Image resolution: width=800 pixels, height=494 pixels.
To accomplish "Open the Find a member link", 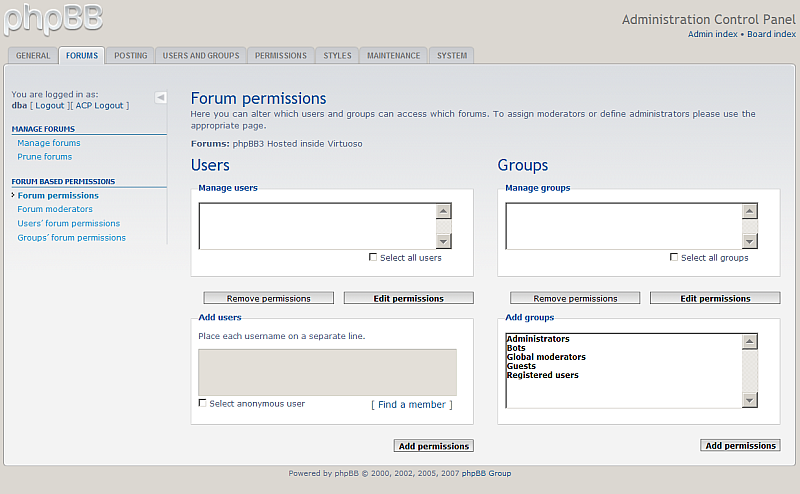I will tap(411, 404).
